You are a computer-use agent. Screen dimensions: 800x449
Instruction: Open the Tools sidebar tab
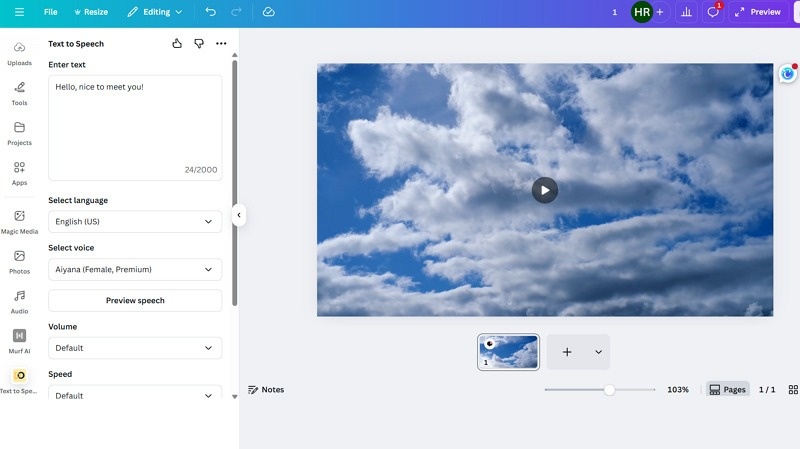click(19, 94)
